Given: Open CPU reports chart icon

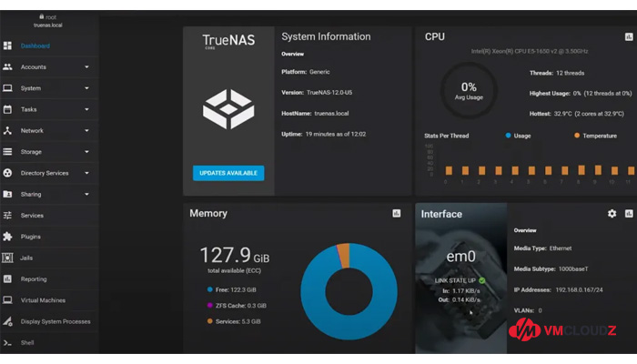Looking at the screenshot, I should tap(629, 37).
